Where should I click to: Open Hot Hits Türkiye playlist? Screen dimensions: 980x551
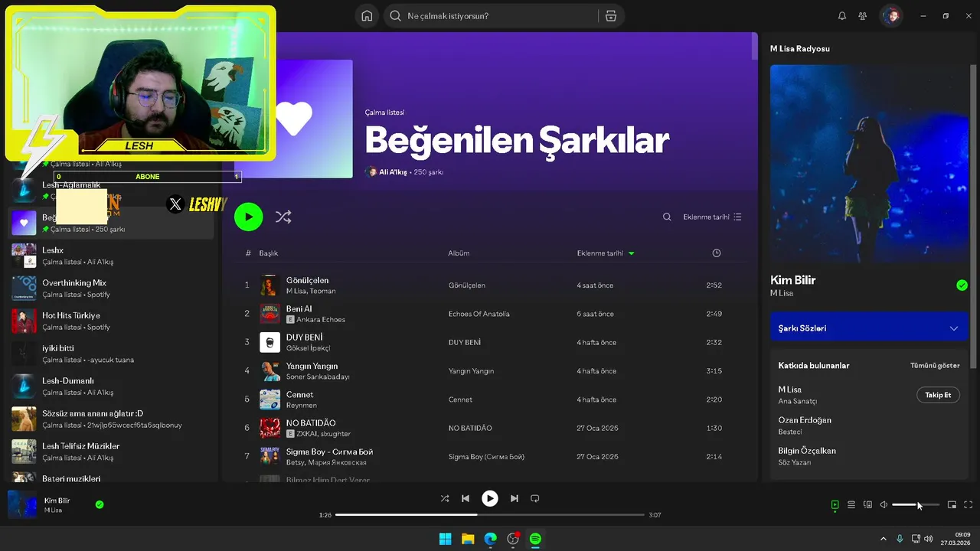(111, 321)
